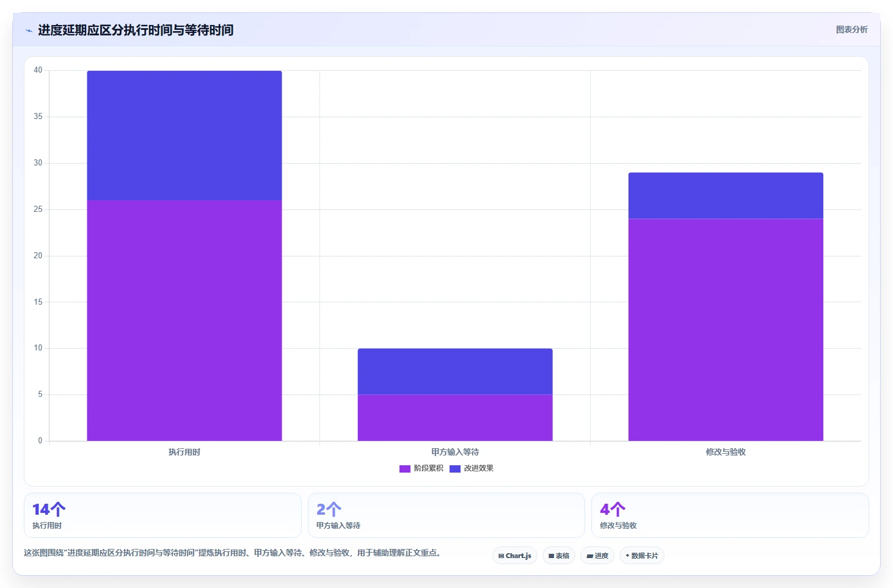Image resolution: width=893 pixels, height=588 pixels.
Task: Click the purple segment of 修改与验收 bar
Action: 726,330
